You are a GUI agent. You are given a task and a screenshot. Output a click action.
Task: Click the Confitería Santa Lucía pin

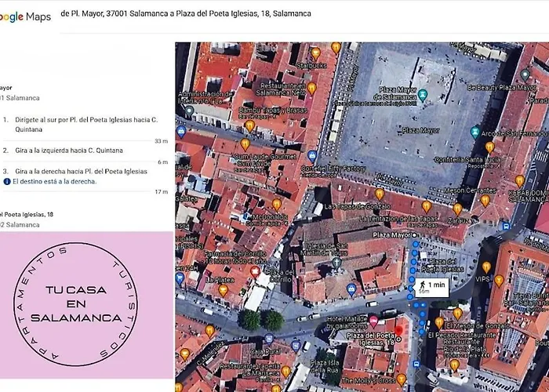pos(489,147)
